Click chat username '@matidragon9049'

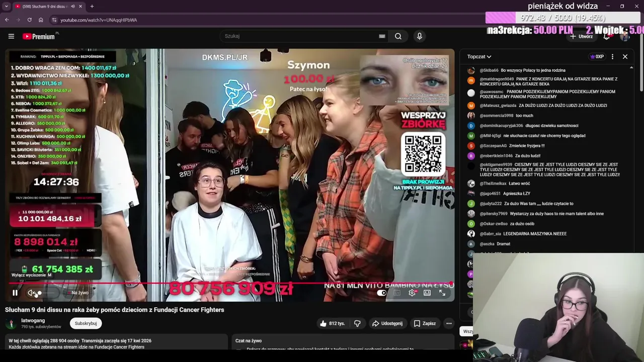pos(497,79)
